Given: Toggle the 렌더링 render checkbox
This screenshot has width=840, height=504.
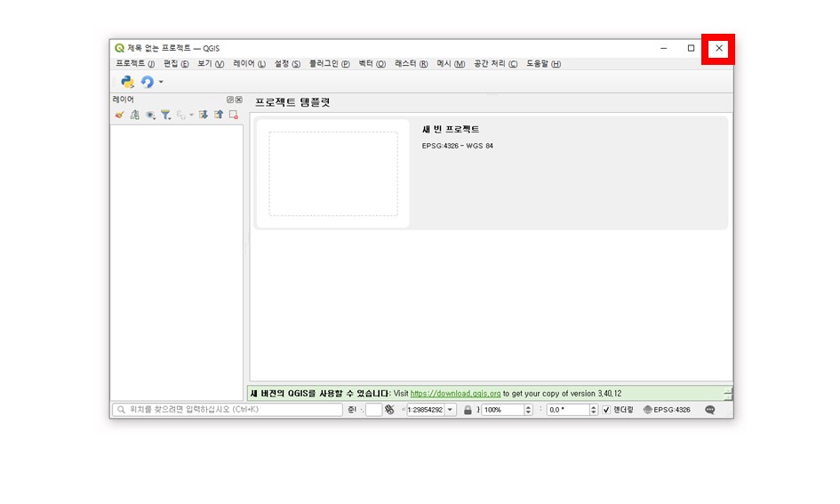Looking at the screenshot, I should 606,410.
